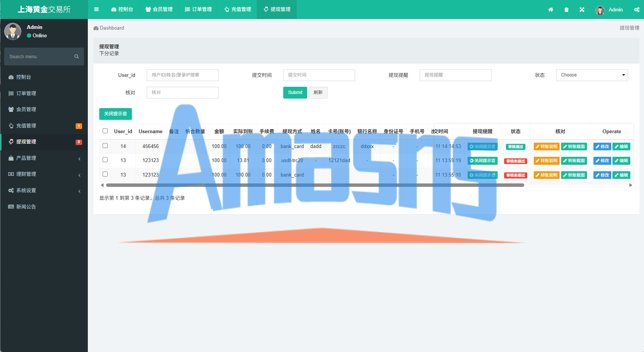This screenshot has width=644, height=352.
Task: Click the trash icon in the top bar
Action: pyautogui.click(x=566, y=10)
